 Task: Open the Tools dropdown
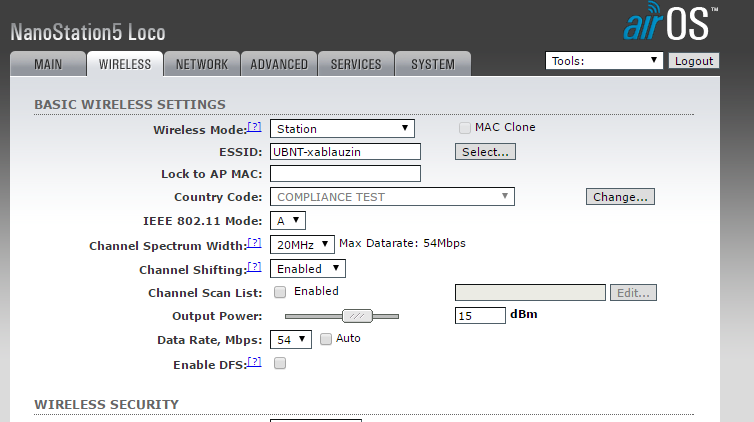604,61
